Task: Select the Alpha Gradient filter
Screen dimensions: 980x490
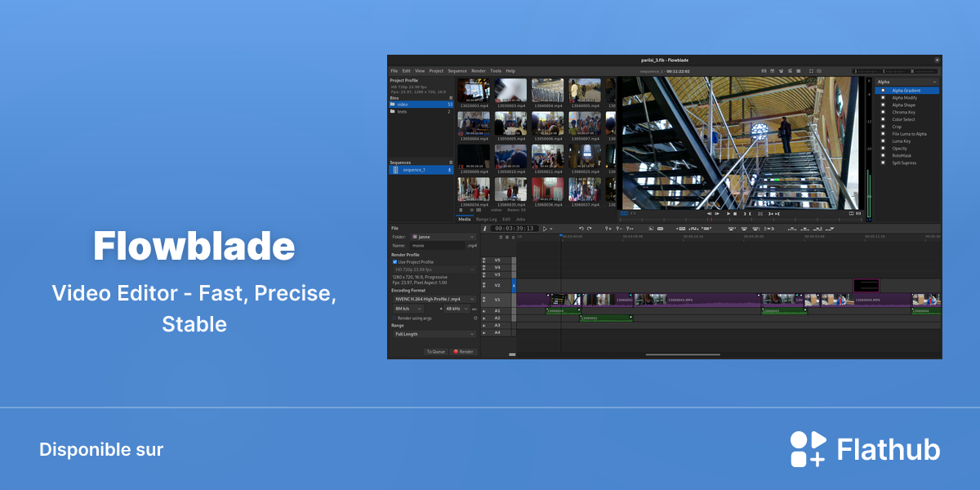Action: click(x=906, y=91)
